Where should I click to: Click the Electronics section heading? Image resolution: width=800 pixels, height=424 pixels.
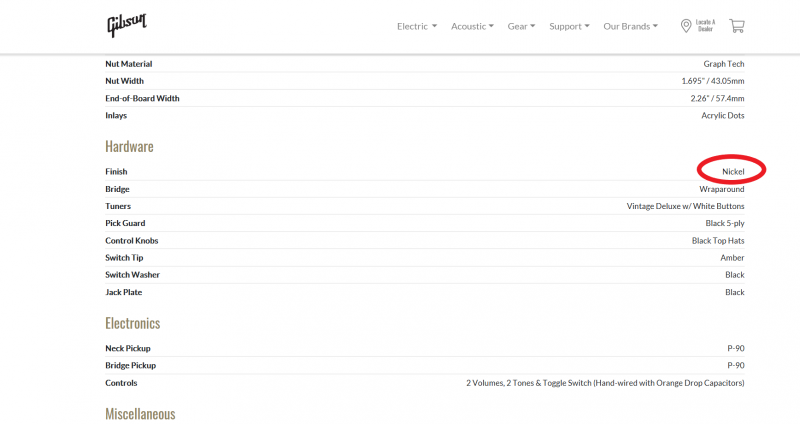click(x=132, y=323)
